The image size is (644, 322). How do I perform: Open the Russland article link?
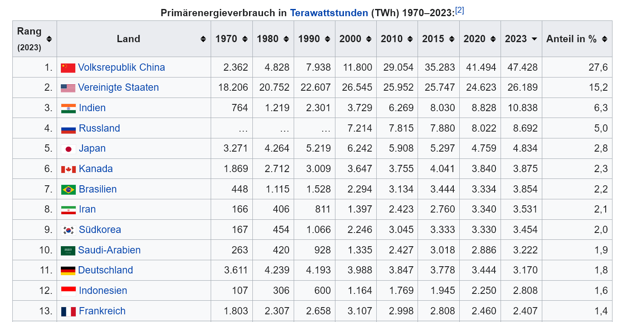tap(100, 128)
